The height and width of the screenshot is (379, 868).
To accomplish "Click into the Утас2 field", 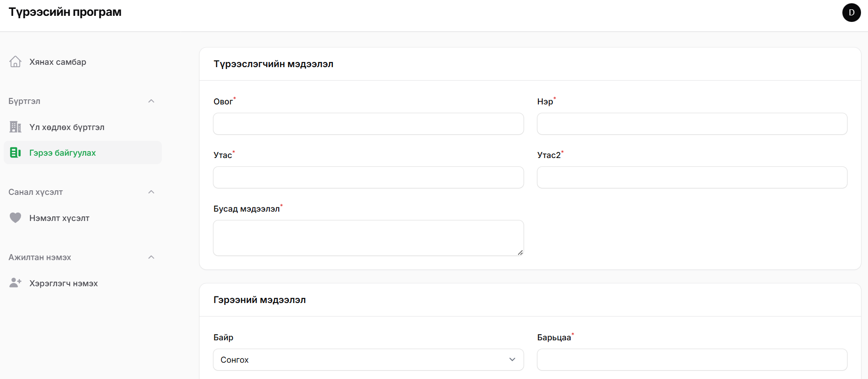I will click(692, 178).
